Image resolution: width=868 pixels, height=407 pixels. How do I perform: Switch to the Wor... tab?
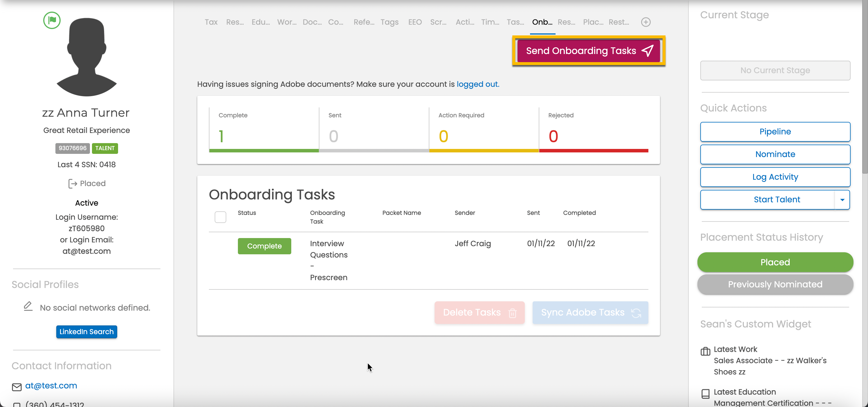pos(286,22)
